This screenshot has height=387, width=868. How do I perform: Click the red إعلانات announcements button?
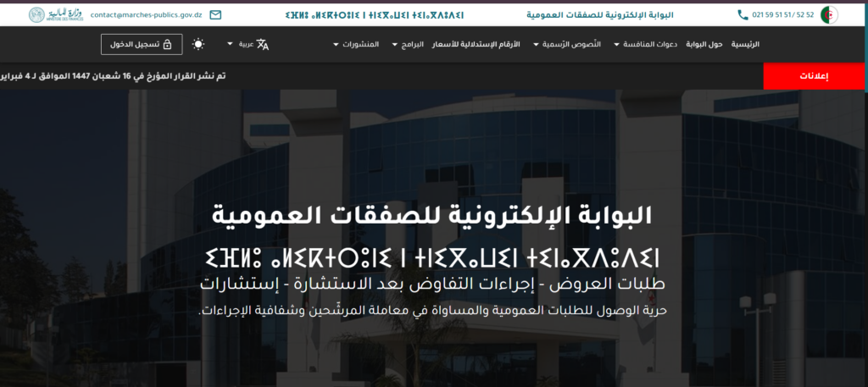(x=814, y=76)
